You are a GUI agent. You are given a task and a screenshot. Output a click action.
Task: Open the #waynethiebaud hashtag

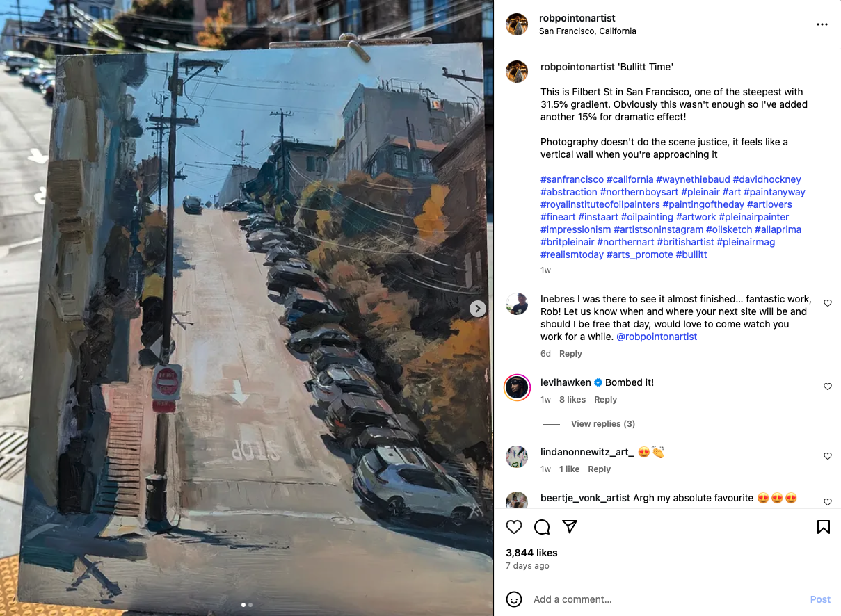[693, 179]
